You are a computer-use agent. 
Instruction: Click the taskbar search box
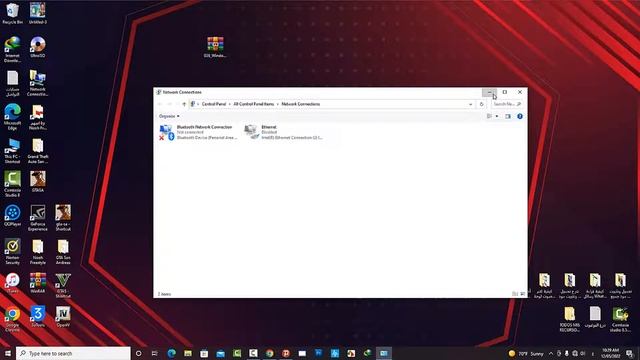point(73,353)
